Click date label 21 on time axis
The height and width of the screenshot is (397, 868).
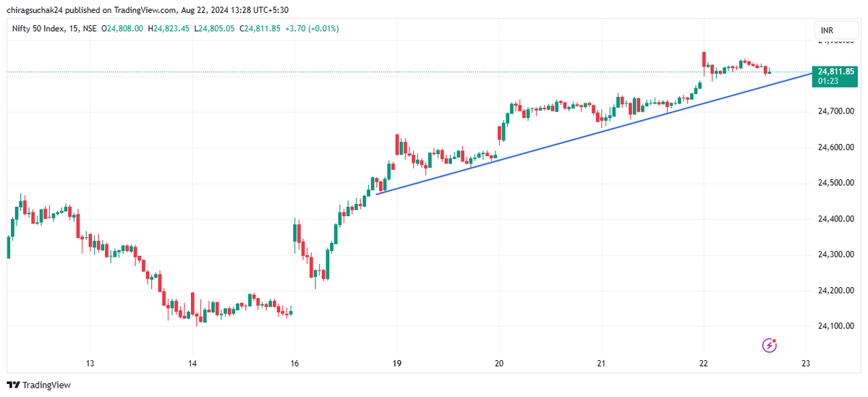coord(601,363)
